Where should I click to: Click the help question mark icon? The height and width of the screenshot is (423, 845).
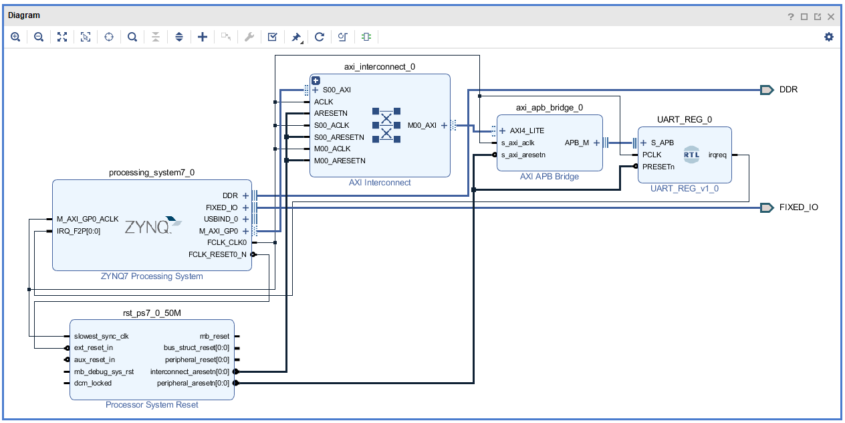(x=791, y=17)
